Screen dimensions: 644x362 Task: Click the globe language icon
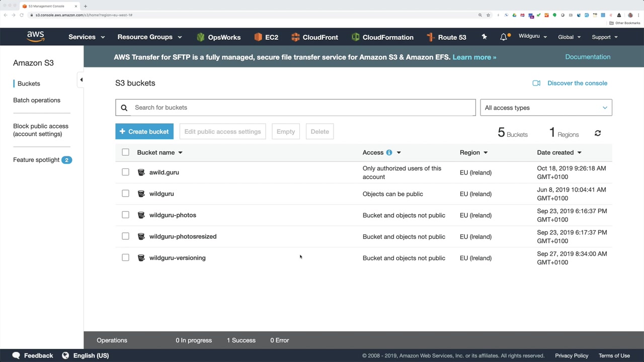coord(65,355)
